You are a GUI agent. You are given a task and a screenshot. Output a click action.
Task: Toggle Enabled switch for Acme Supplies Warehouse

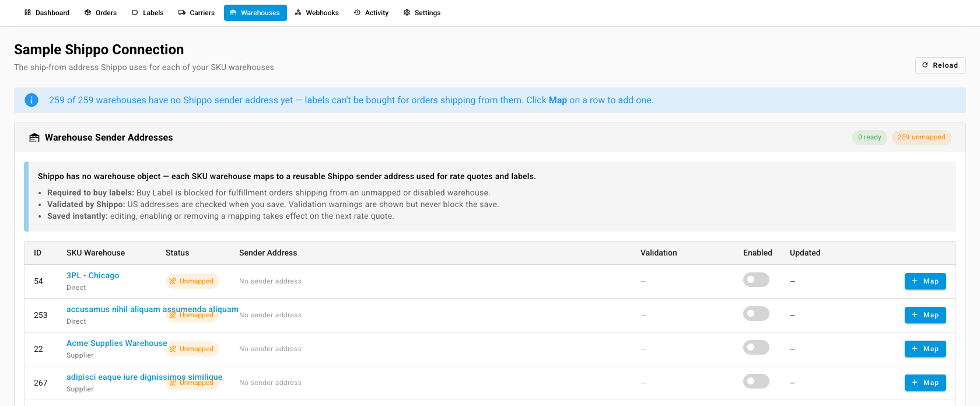click(756, 348)
